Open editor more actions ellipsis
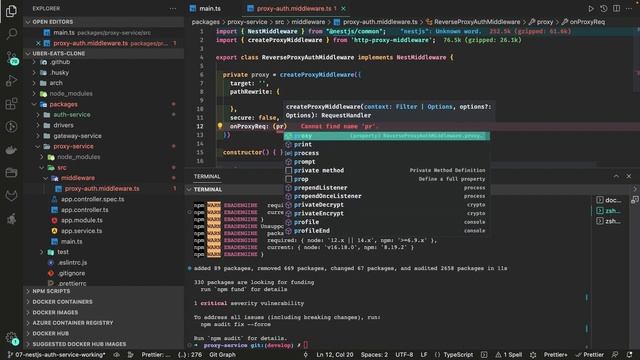This screenshot has width=640, height=360. (629, 9)
